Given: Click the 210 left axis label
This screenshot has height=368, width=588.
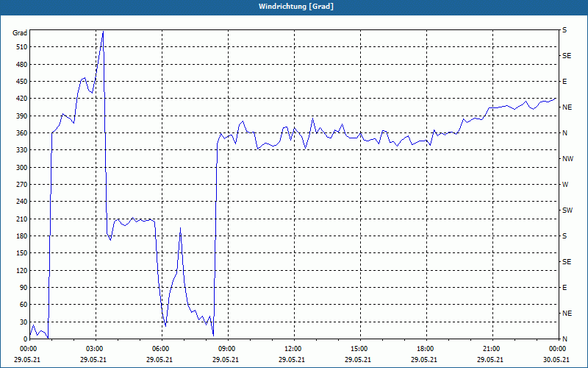Looking at the screenshot, I should (22, 219).
